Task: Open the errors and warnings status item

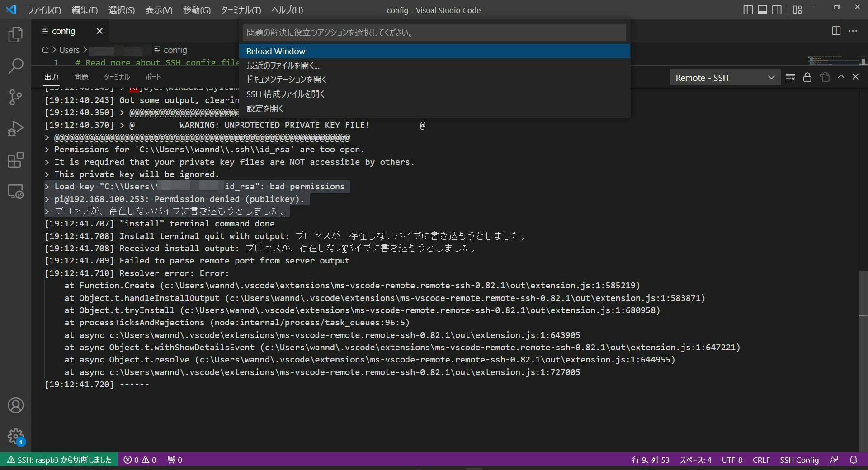Action: (x=140, y=460)
